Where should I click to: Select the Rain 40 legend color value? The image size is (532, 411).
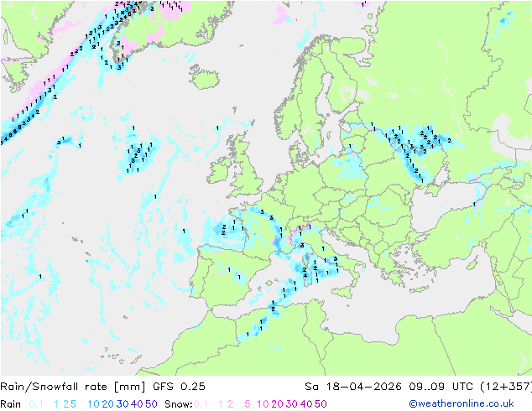[x=137, y=404]
